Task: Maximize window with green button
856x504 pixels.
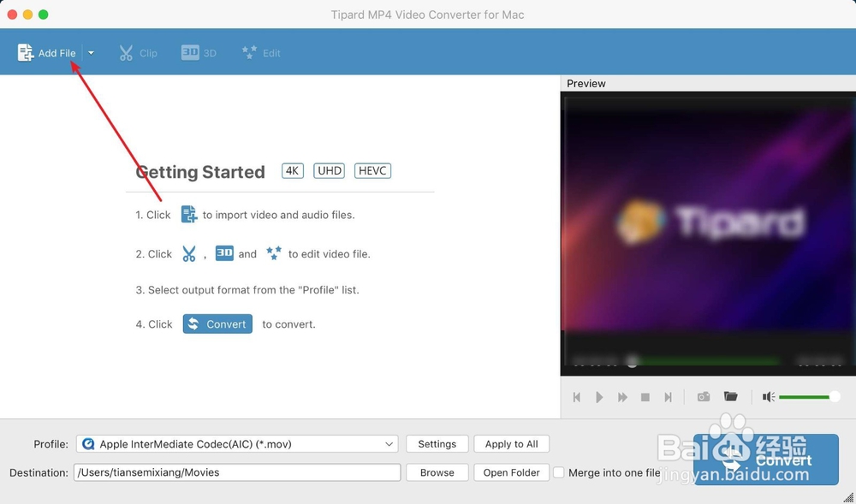Action: tap(43, 15)
